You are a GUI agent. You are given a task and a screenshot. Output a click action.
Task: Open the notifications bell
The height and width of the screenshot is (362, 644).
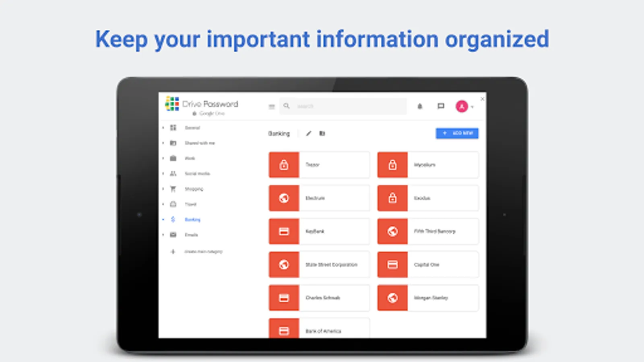[420, 106]
